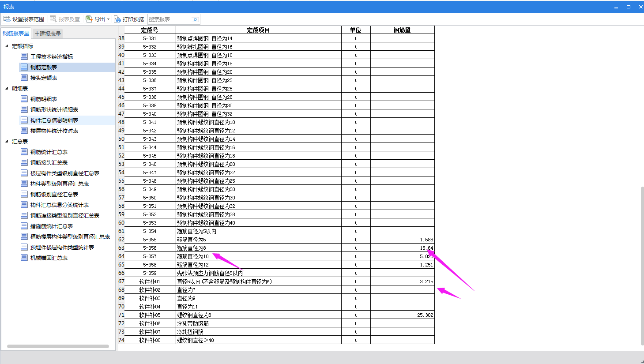The height and width of the screenshot is (364, 644).
Task: Select the 先张法预应力钢筋直径5以内 cell
Action: (x=258, y=273)
